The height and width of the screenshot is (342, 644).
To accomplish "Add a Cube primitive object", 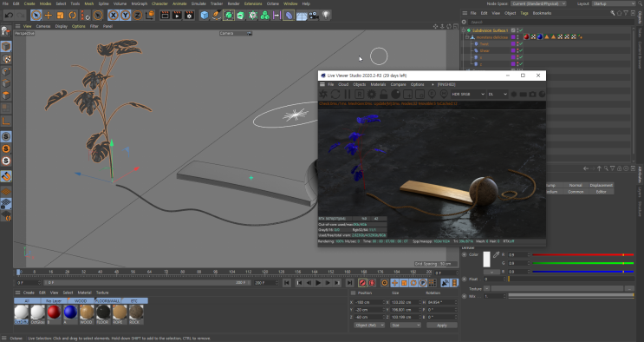I will 205,16.
